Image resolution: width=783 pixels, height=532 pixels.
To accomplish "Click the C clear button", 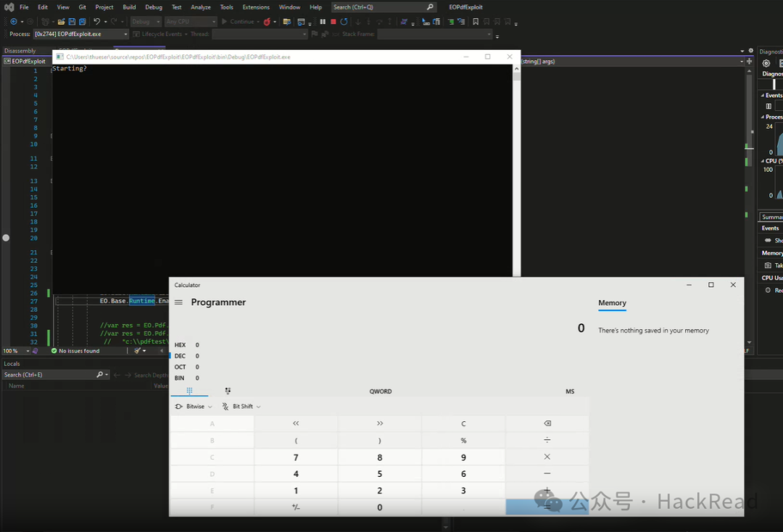I will pyautogui.click(x=463, y=423).
